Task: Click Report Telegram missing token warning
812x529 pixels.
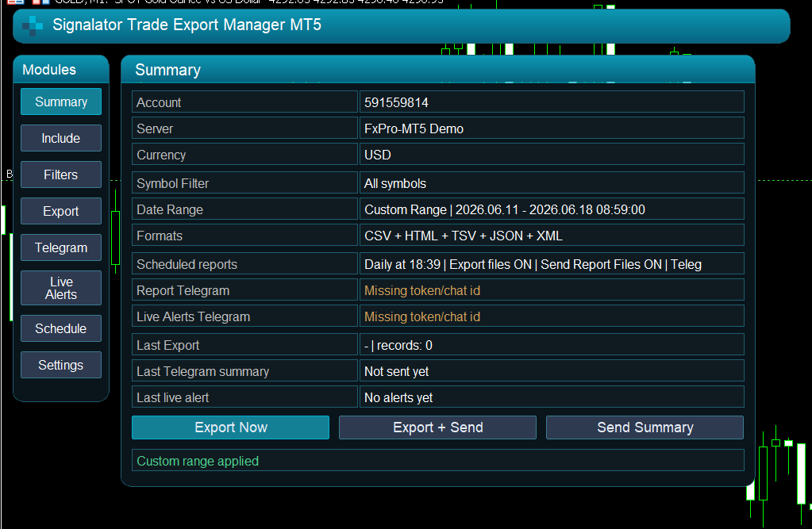Action: point(552,290)
